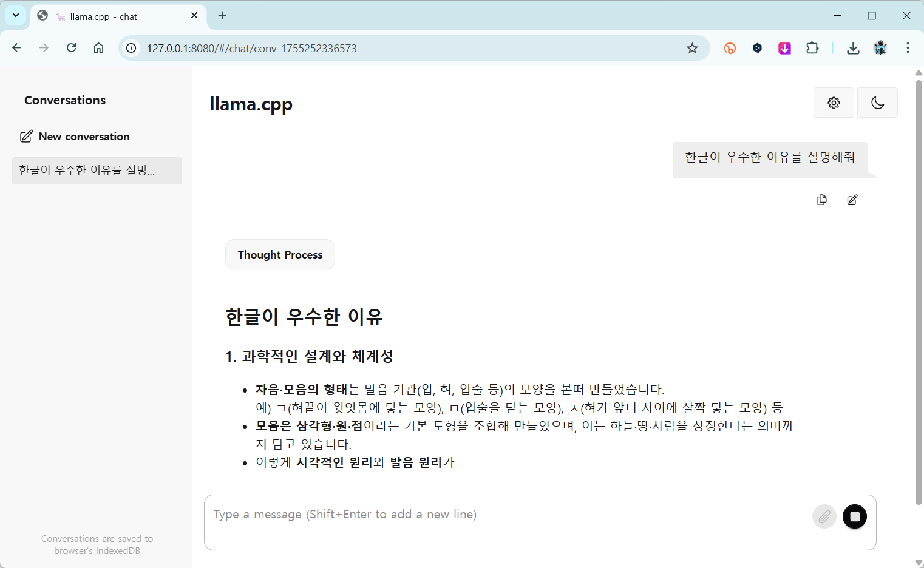The width and height of the screenshot is (924, 568).
Task: Click the llama.cpp page title
Action: pyautogui.click(x=251, y=104)
